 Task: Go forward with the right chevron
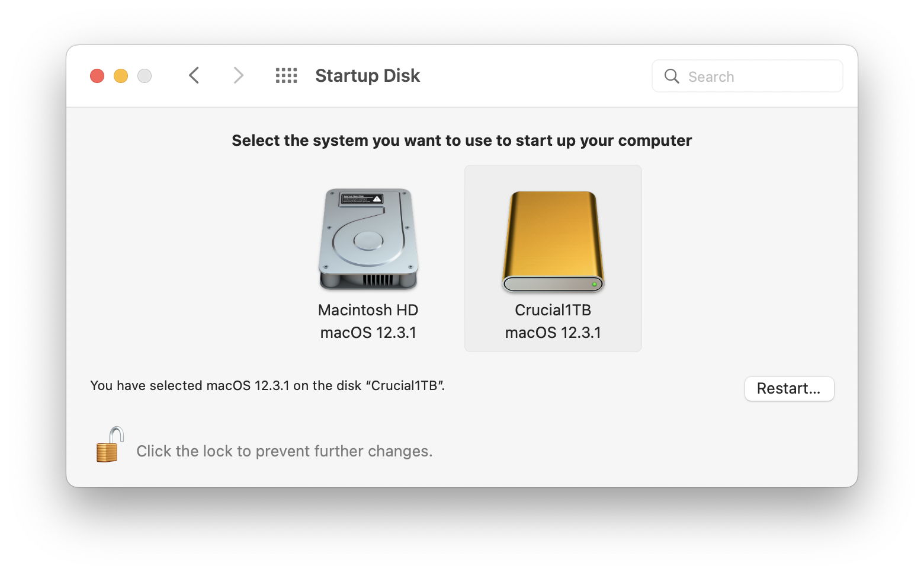click(238, 76)
